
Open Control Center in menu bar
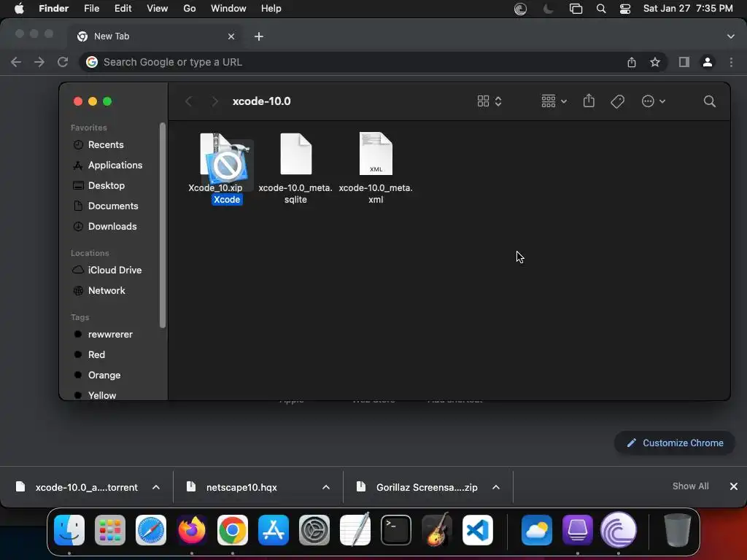[625, 9]
